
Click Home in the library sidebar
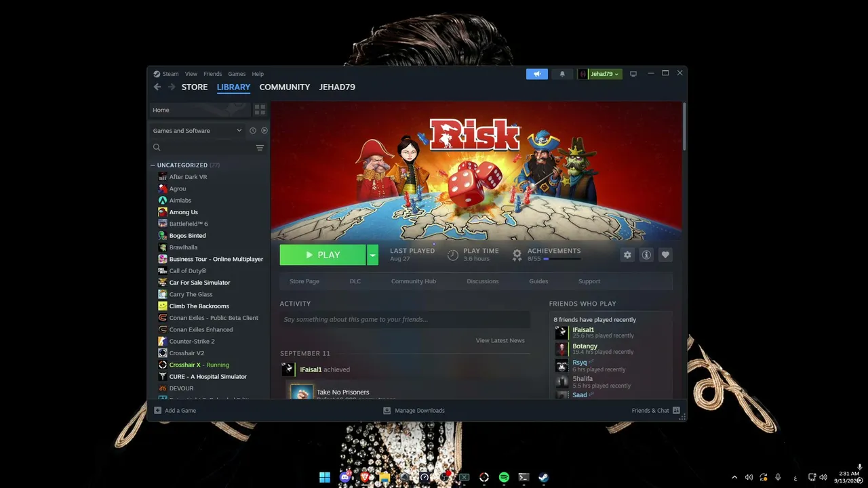click(201, 110)
